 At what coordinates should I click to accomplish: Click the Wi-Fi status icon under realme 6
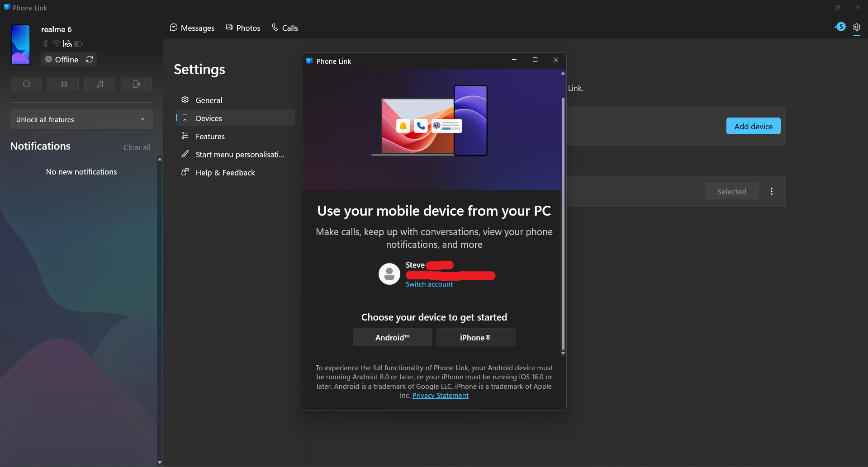(56, 43)
